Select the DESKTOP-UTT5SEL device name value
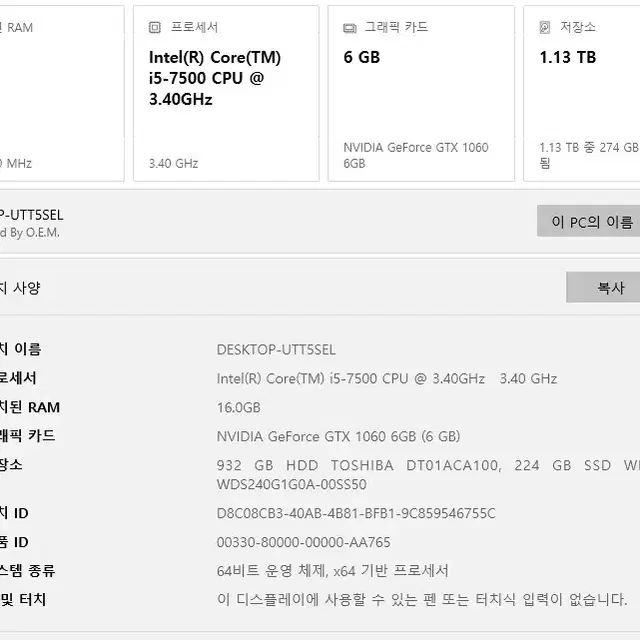 [276, 350]
